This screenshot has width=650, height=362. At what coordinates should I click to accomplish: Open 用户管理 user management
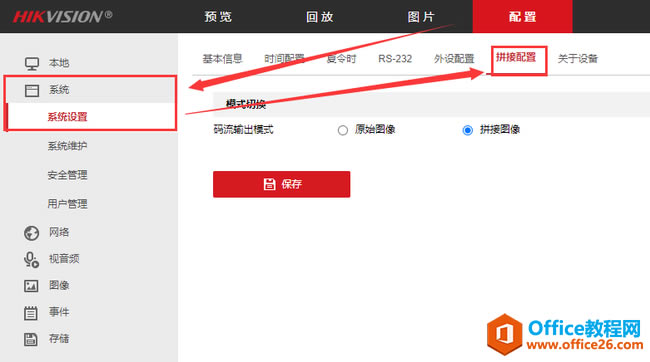click(x=67, y=204)
